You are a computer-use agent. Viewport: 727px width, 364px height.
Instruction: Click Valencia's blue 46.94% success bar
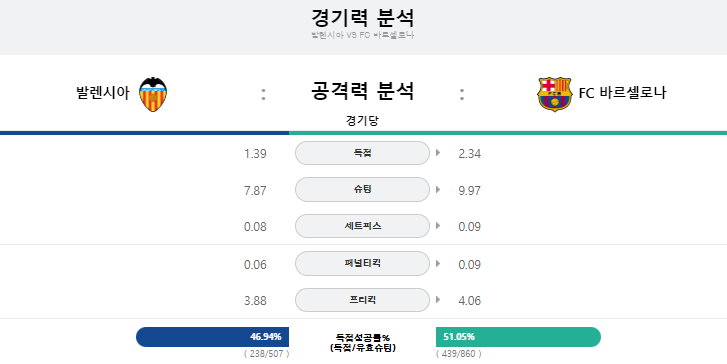(212, 337)
